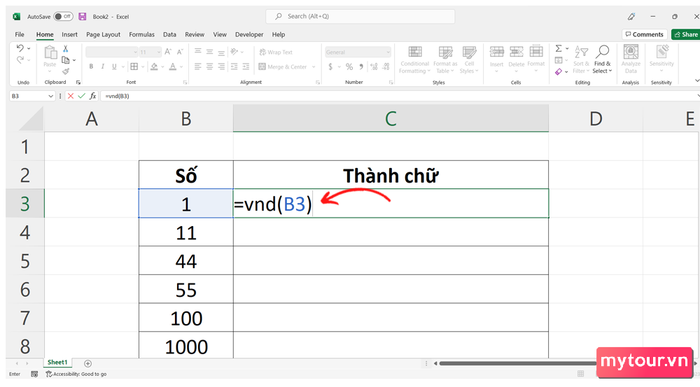Select the column D header
This screenshot has width=700, height=387.
[596, 119]
